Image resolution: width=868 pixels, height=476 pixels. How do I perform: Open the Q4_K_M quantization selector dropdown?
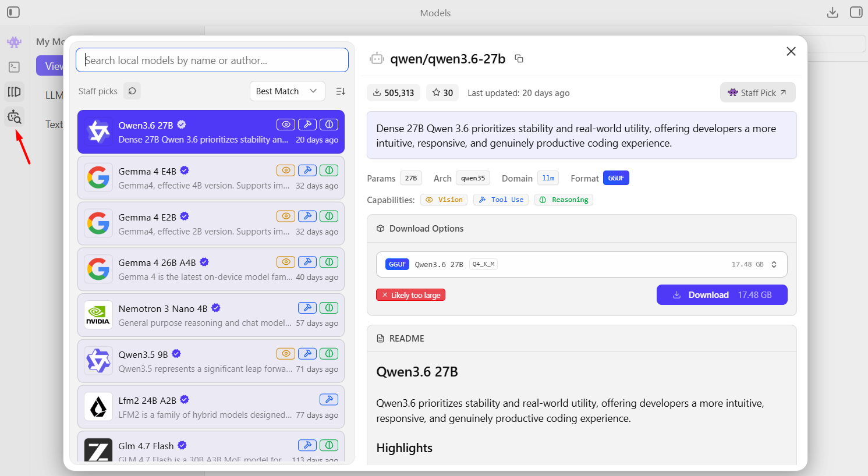(x=582, y=264)
